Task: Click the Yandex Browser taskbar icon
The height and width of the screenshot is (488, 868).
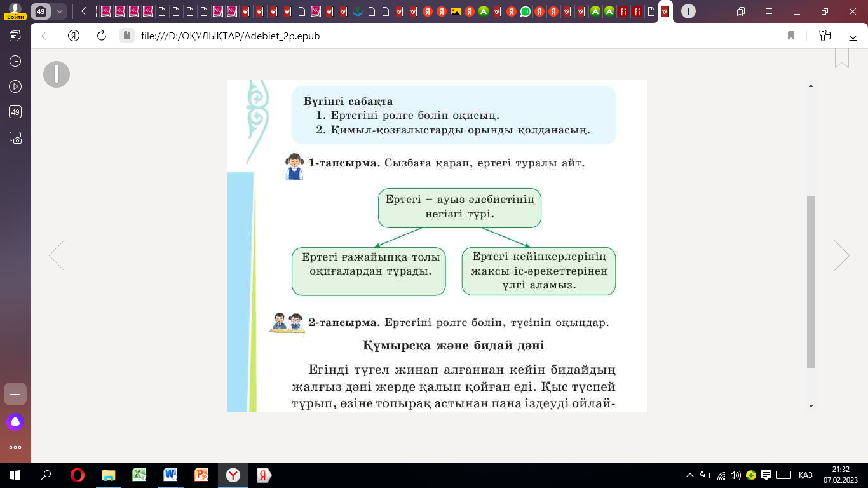Action: coord(233,475)
